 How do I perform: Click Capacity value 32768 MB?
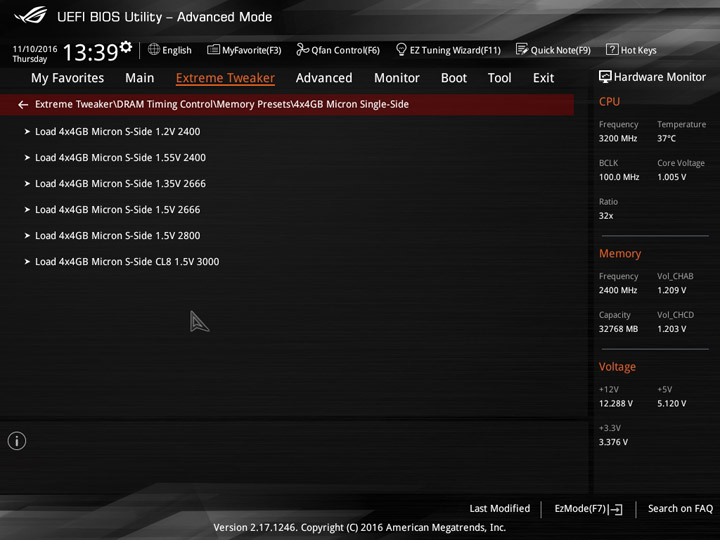(618, 329)
